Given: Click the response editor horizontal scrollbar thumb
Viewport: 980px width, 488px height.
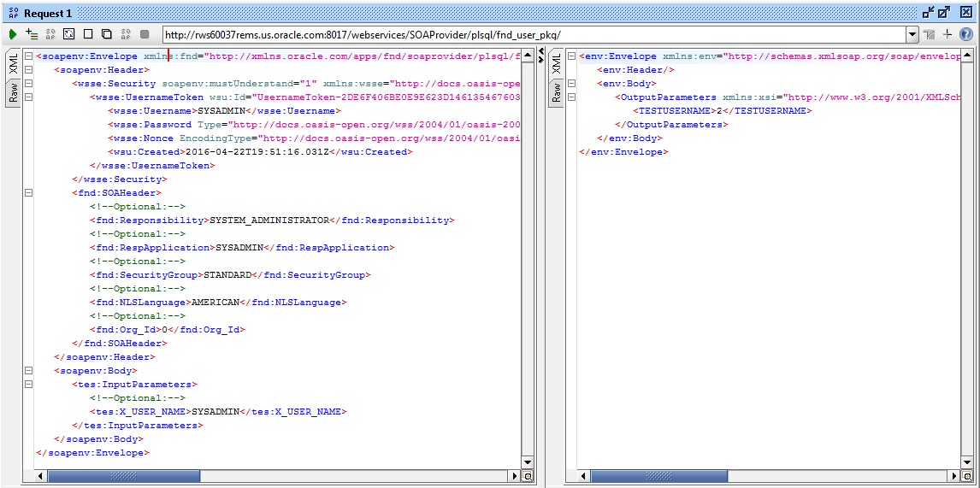Looking at the screenshot, I should pos(658,476).
